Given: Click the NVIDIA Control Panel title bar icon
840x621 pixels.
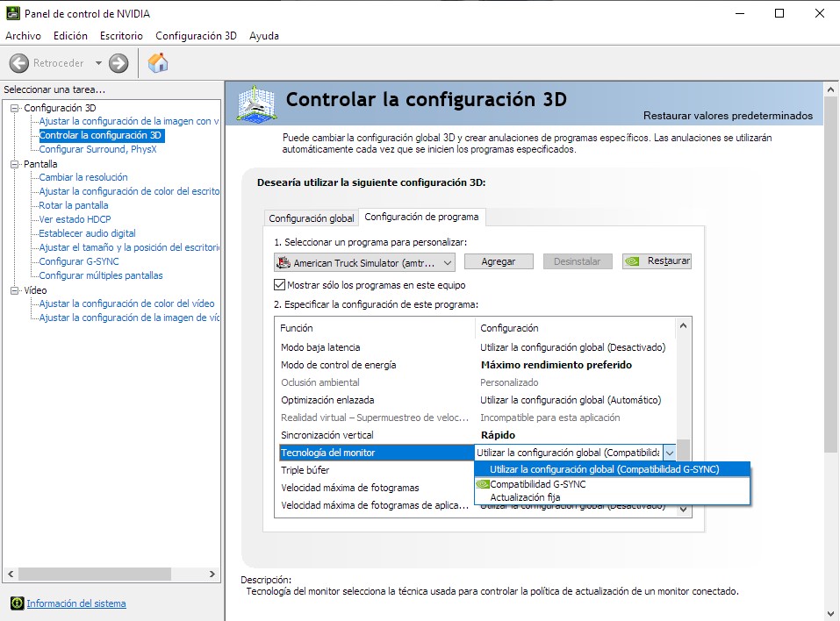Looking at the screenshot, I should (x=13, y=13).
